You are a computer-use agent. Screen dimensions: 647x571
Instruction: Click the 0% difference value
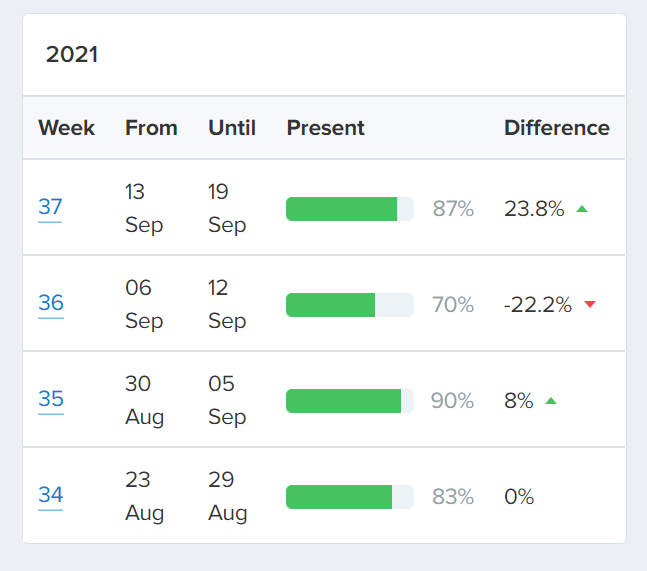tap(519, 497)
